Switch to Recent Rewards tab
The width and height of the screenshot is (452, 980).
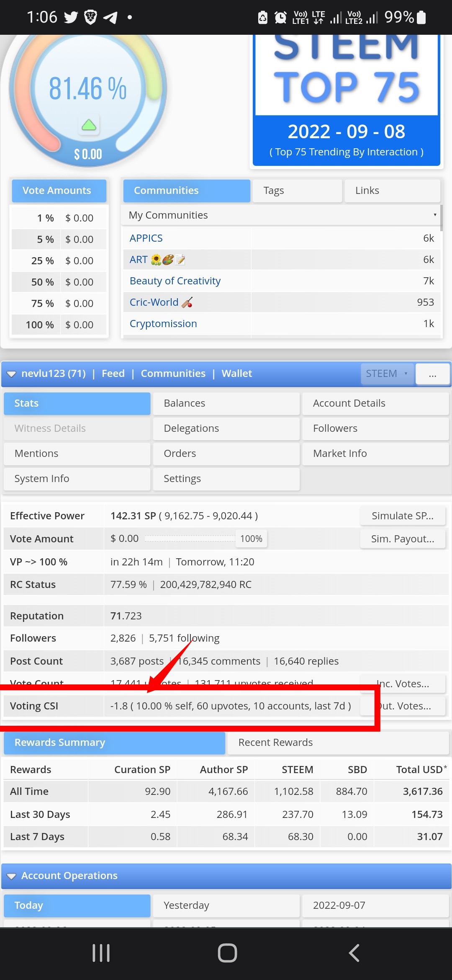[x=338, y=743]
